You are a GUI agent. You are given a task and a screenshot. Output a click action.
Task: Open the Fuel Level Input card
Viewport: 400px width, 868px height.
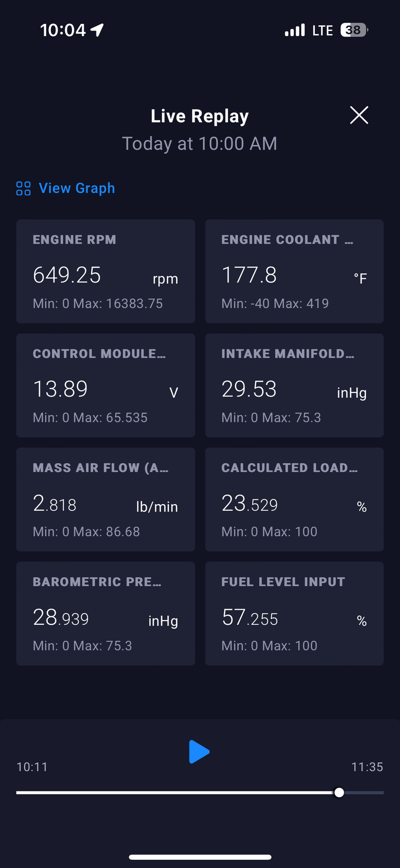click(x=294, y=613)
